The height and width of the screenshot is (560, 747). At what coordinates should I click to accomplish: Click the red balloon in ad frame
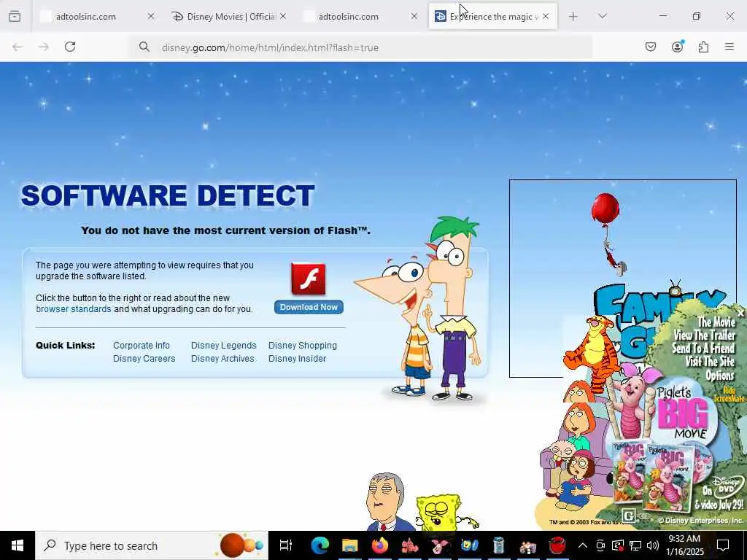click(605, 209)
